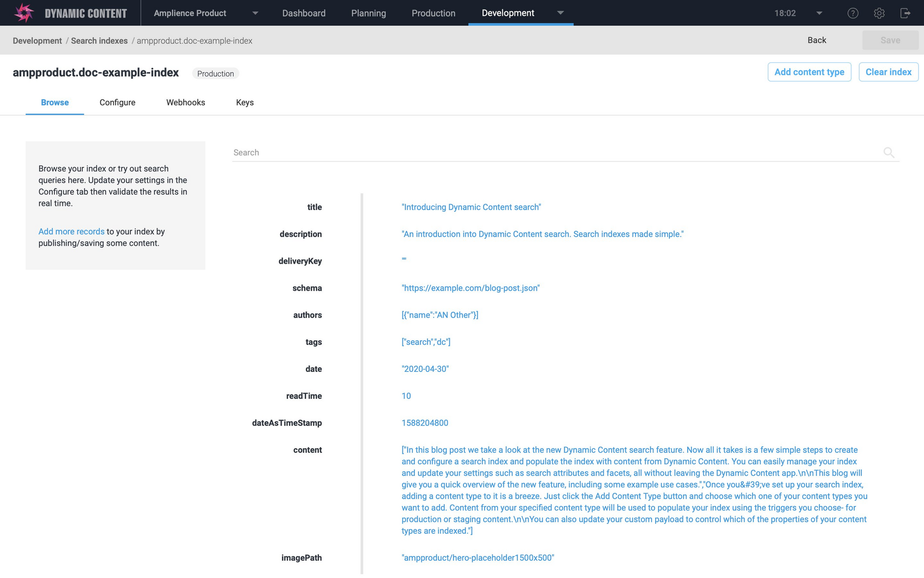Open the Production menu

point(433,13)
